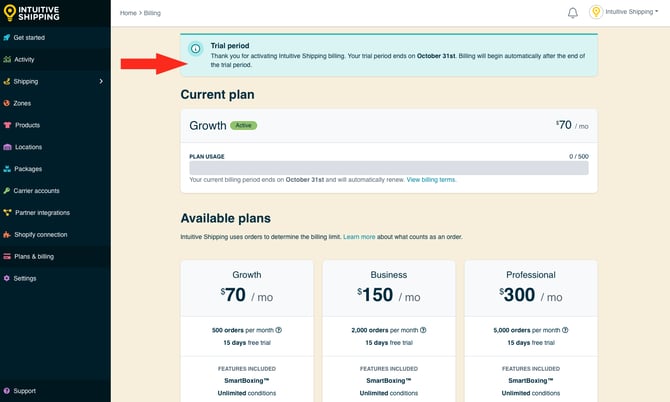670x402 pixels.
Task: Open the Packages box icon
Action: click(7, 169)
